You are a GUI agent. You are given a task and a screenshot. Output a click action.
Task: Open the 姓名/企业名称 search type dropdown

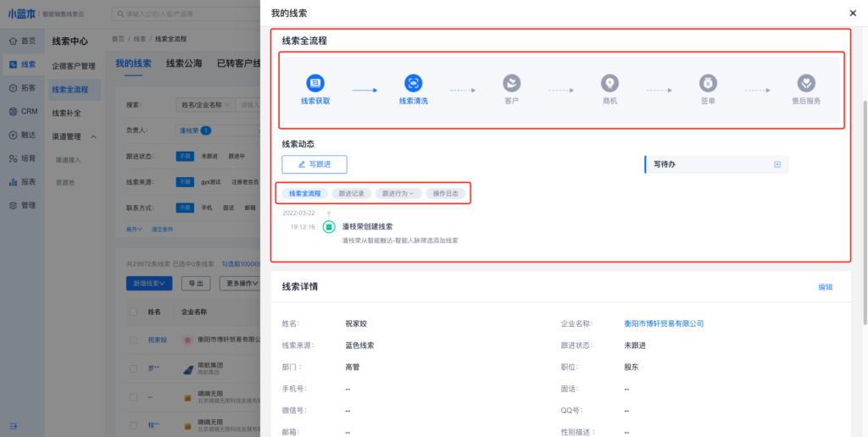pos(204,105)
